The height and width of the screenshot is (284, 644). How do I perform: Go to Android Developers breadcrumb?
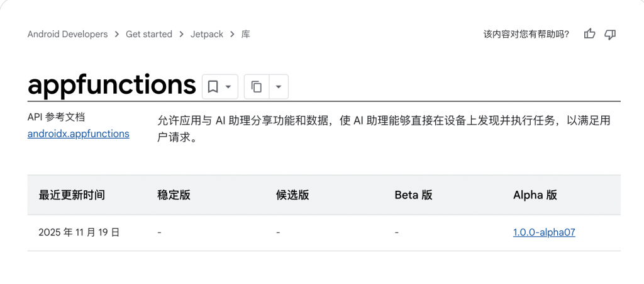point(67,34)
